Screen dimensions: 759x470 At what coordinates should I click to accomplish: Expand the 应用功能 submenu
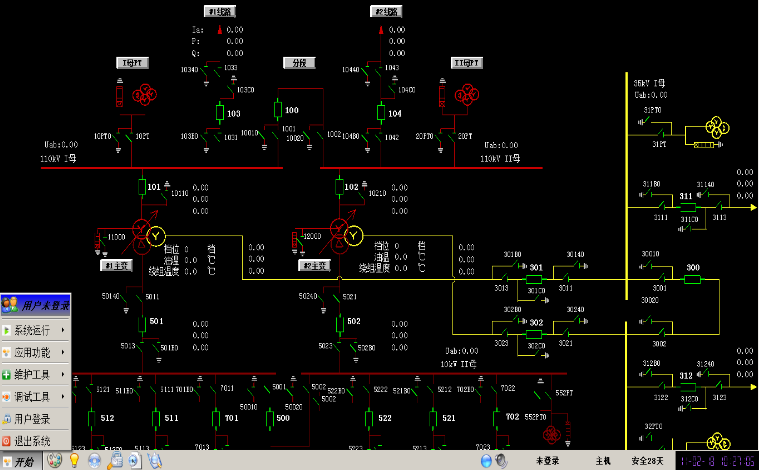[x=35, y=352]
